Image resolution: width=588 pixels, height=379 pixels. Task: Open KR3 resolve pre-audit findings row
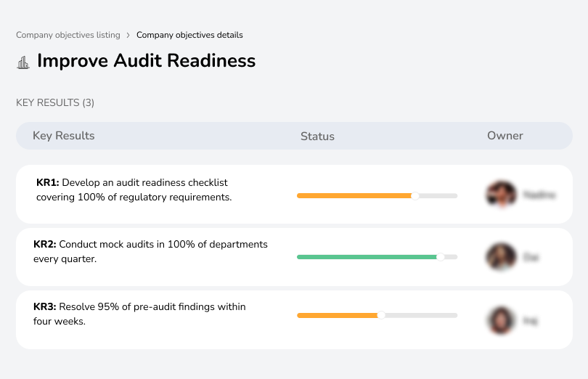click(x=294, y=319)
